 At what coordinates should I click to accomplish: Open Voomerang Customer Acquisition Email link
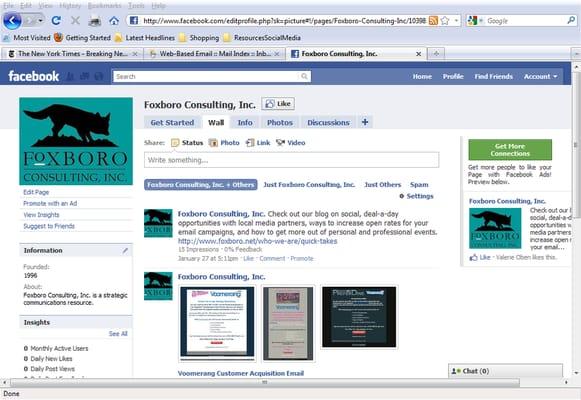[x=241, y=373]
